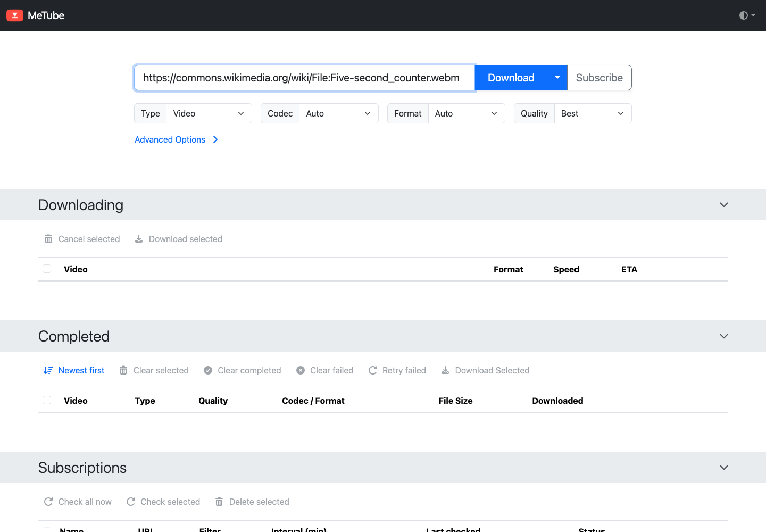The width and height of the screenshot is (766, 532).
Task: Click the MeTube title text
Action: click(x=46, y=15)
